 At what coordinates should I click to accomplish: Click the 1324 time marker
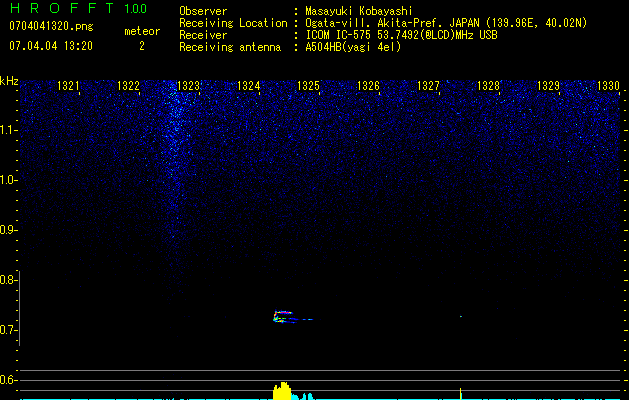click(248, 86)
